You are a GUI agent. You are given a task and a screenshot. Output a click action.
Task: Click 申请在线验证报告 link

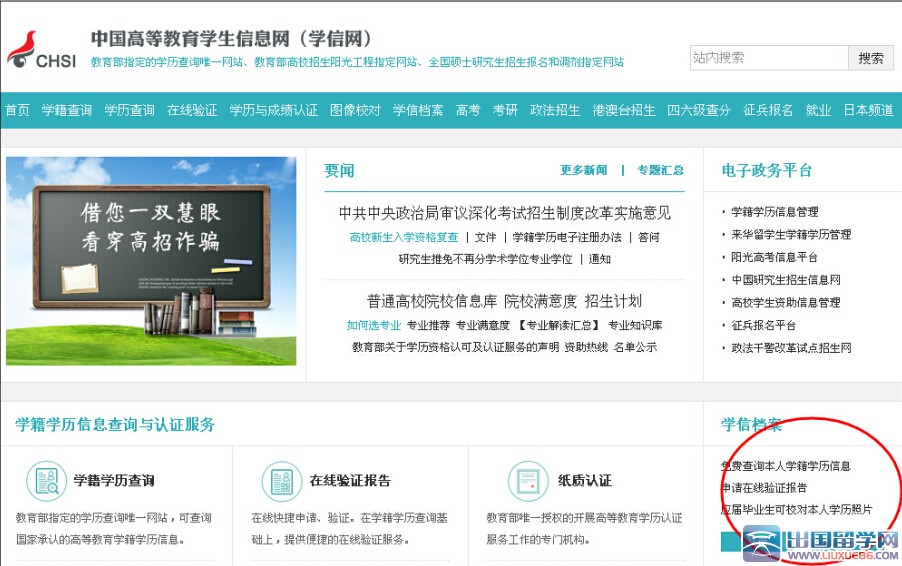pyautogui.click(x=763, y=487)
